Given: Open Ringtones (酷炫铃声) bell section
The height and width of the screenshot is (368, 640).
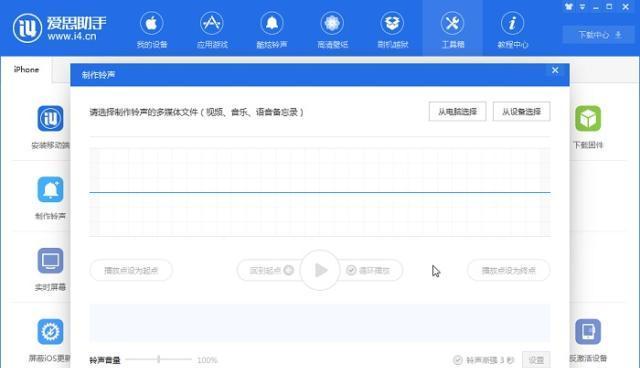Looking at the screenshot, I should (272, 30).
